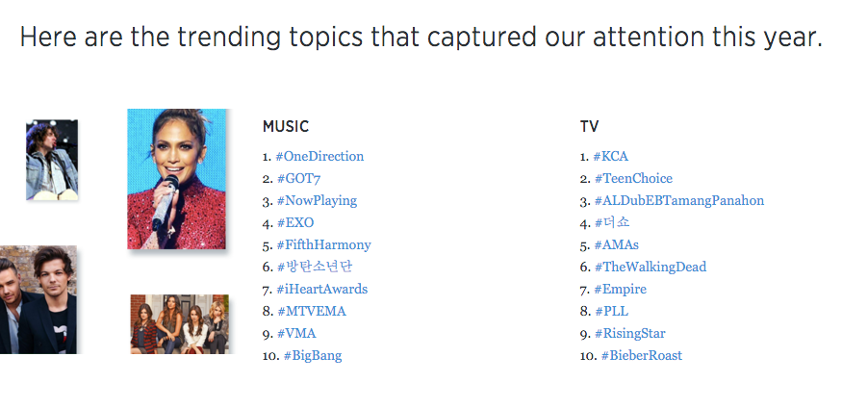868x408 pixels.
Task: Open the two men in dark jackets photo
Action: coord(38,299)
